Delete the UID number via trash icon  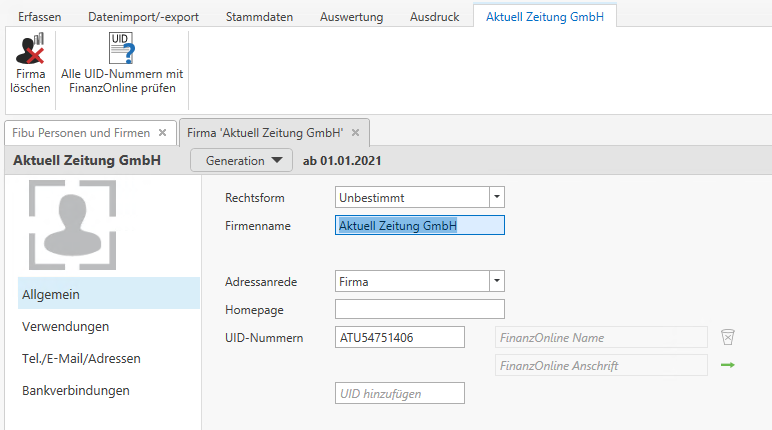click(728, 337)
